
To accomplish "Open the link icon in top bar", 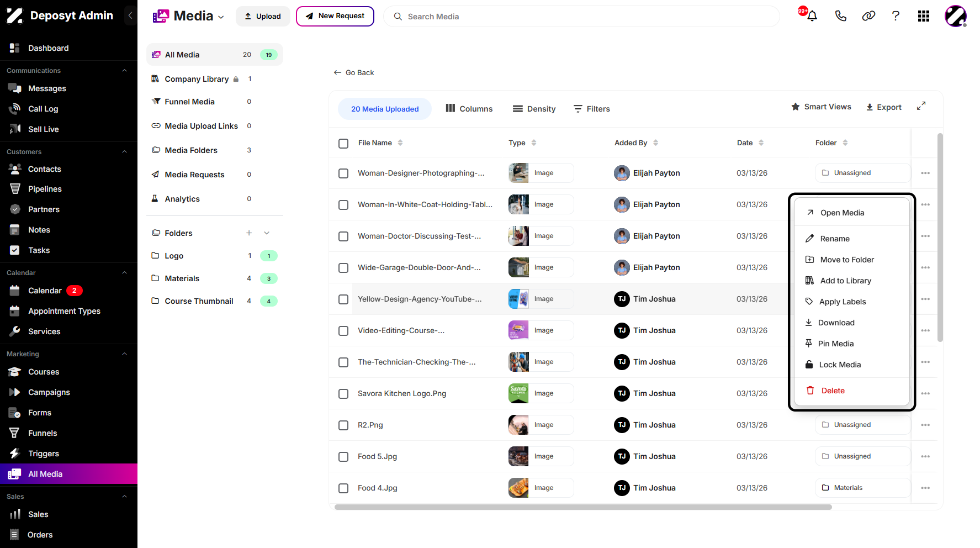I will [x=868, y=16].
